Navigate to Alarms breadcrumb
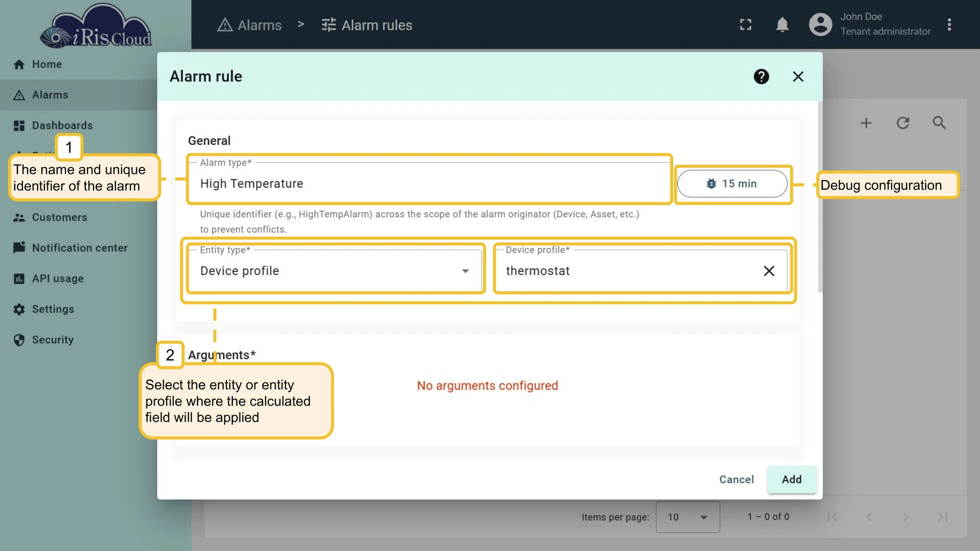980x551 pixels. pos(249,25)
